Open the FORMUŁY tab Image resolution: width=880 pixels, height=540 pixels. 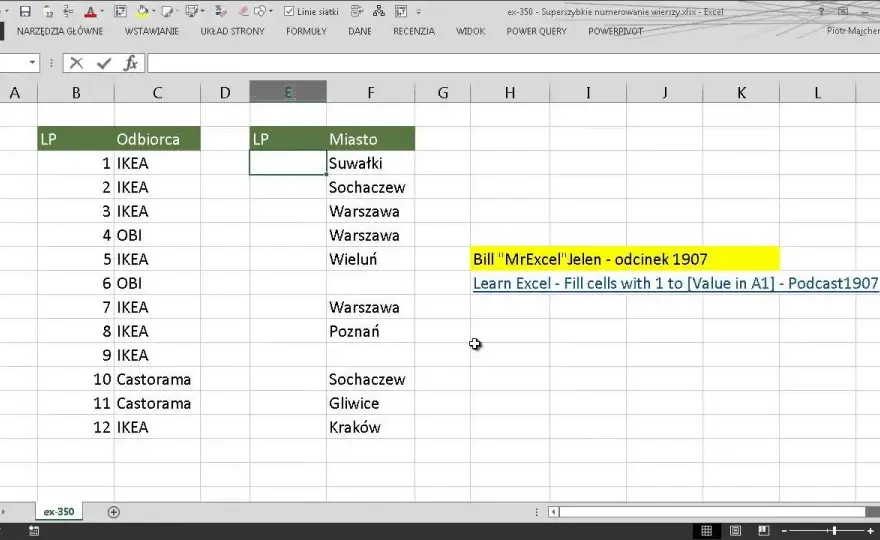[x=306, y=31]
